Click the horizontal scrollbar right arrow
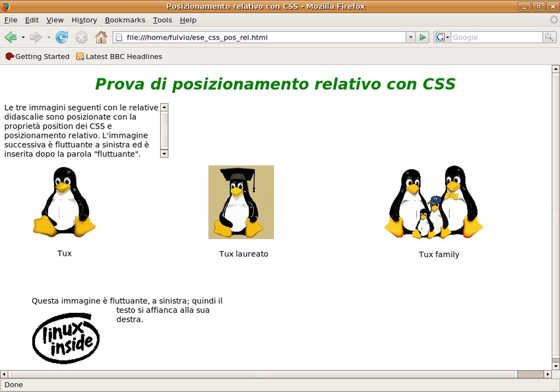This screenshot has height=392, width=560. [x=548, y=374]
